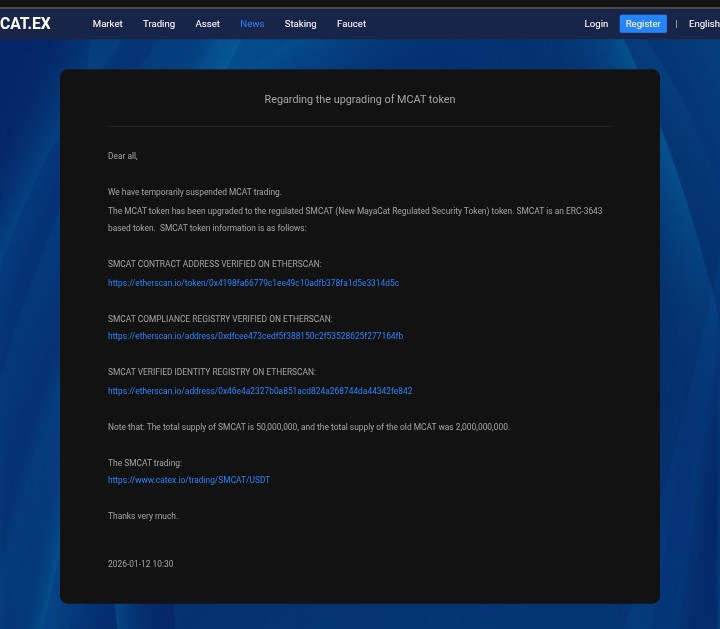This screenshot has height=629, width=720.
Task: Open the verified identity registry link
Action: (x=260, y=391)
